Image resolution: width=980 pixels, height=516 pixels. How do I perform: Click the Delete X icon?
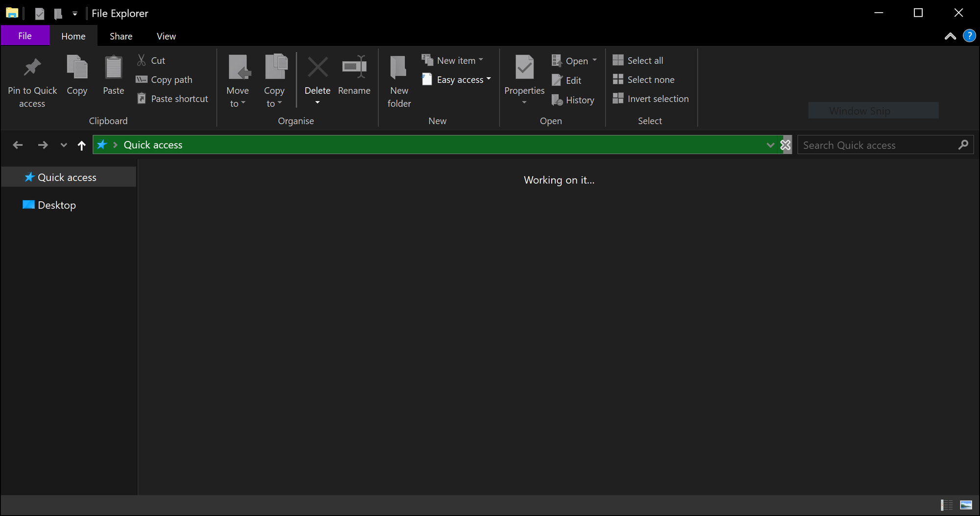point(318,67)
